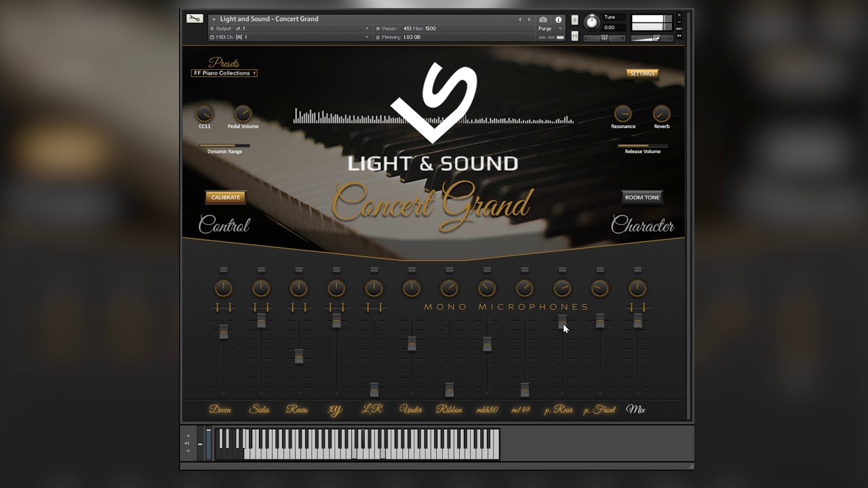Adjust the Mix channel knob
Screen dimensions: 868x488
(x=637, y=288)
